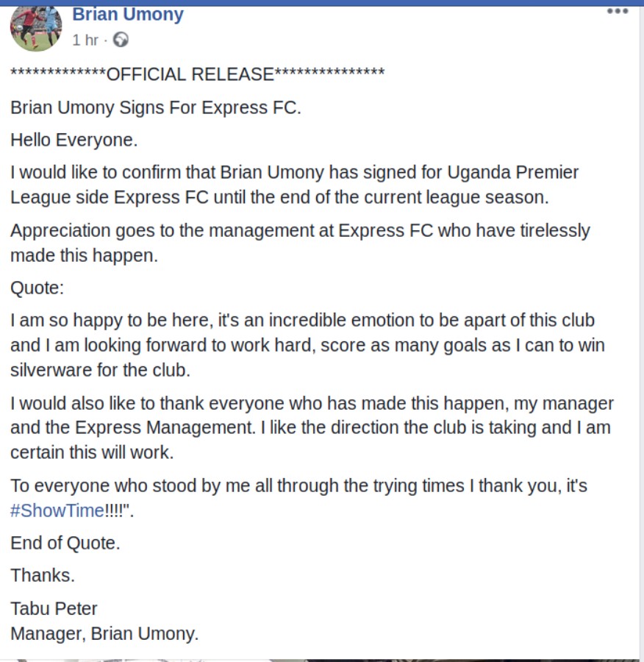
Task: Click the 'To everyone who stood by me' sentence
Action: pos(298,498)
